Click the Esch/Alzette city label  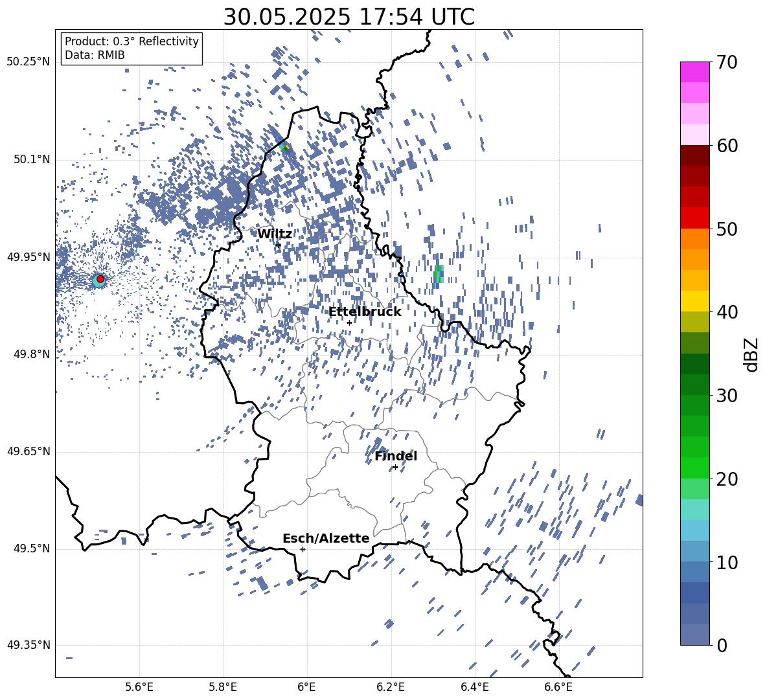coord(326,538)
